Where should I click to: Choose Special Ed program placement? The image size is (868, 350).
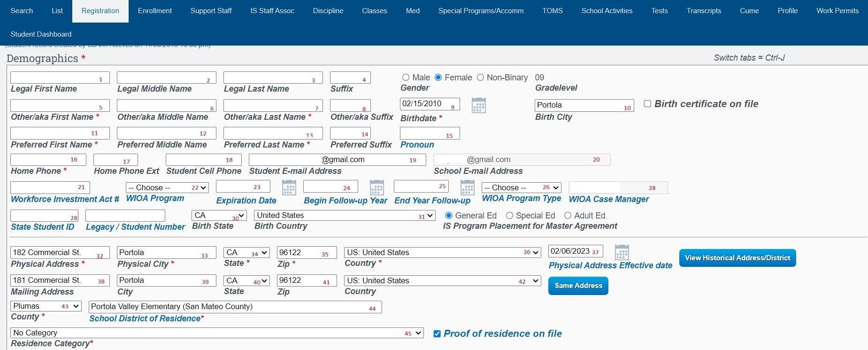click(509, 216)
